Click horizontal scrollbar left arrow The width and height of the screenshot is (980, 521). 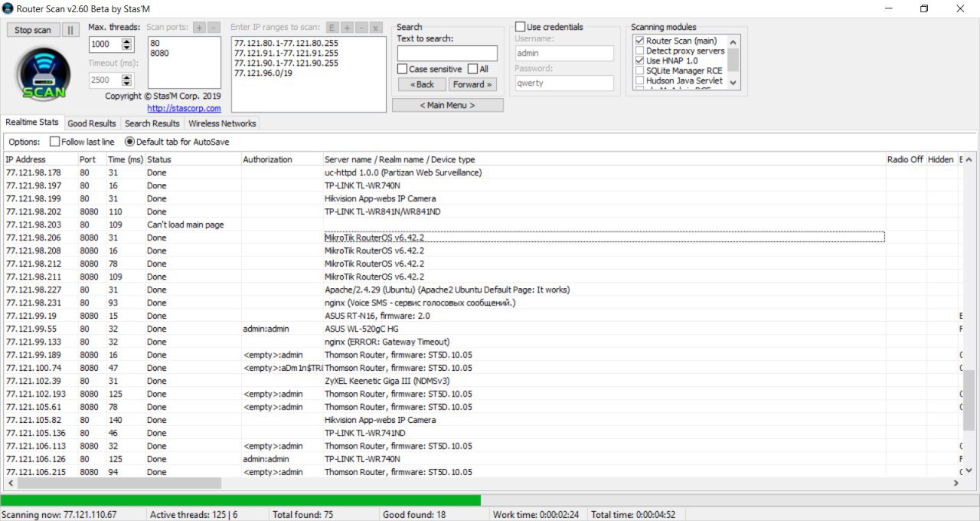(x=10, y=483)
